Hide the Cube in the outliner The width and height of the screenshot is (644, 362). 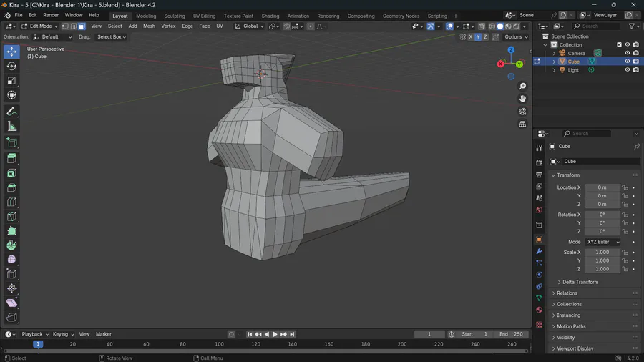627,61
